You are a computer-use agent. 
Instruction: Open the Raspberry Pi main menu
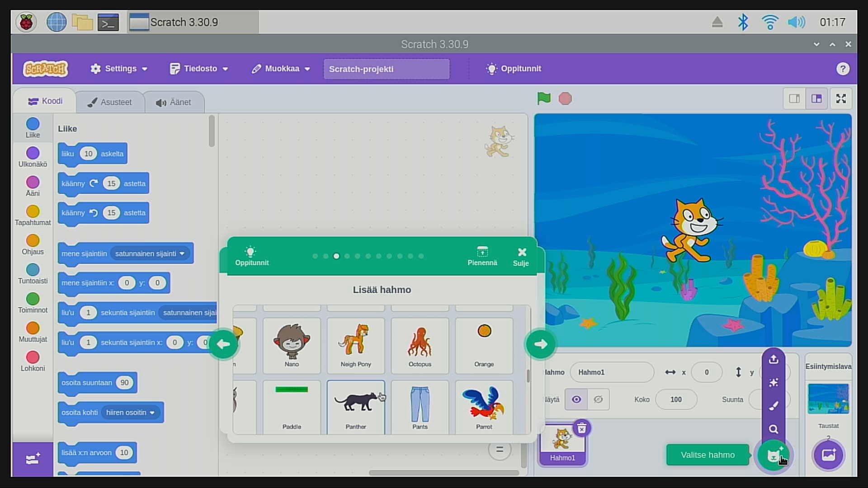[26, 22]
